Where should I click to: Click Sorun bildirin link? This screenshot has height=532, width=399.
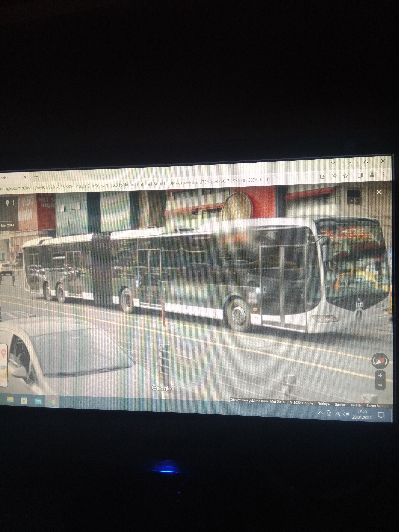(377, 406)
